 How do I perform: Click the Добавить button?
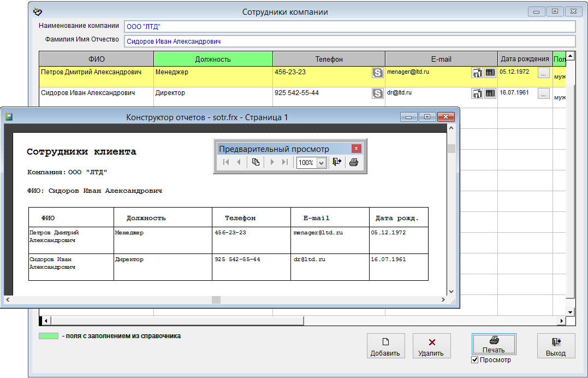pyautogui.click(x=385, y=346)
